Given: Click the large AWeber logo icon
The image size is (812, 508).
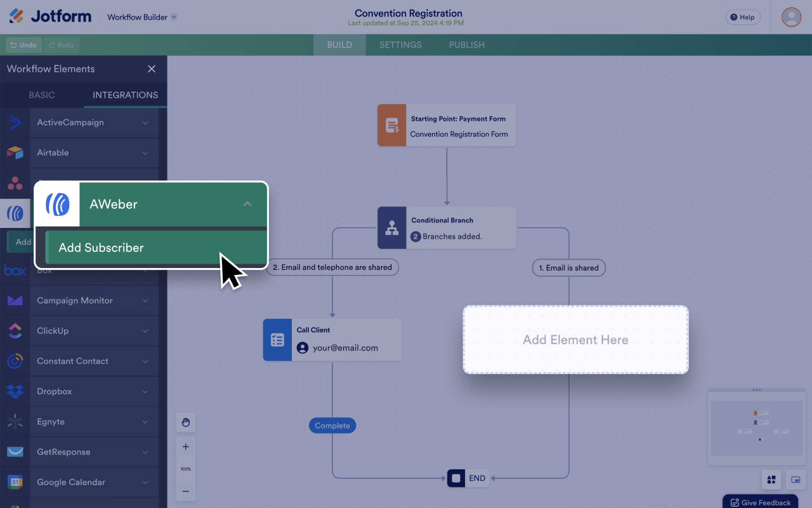Looking at the screenshot, I should [57, 204].
